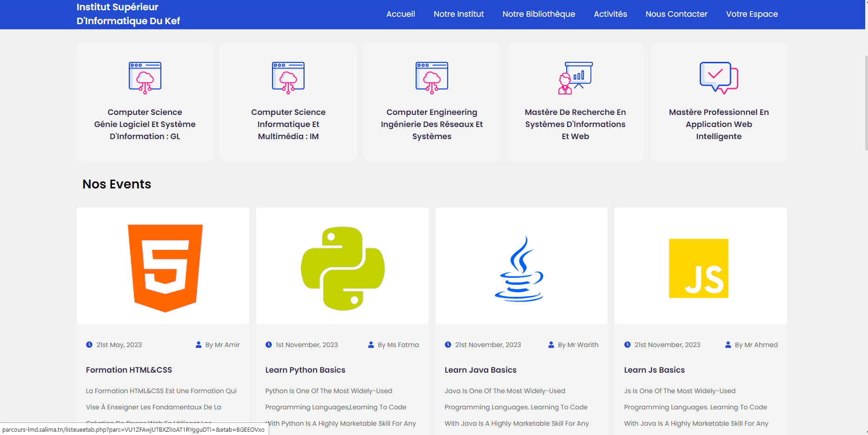This screenshot has height=435, width=868.
Task: Click the Nos Events section heading
Action: tap(117, 184)
